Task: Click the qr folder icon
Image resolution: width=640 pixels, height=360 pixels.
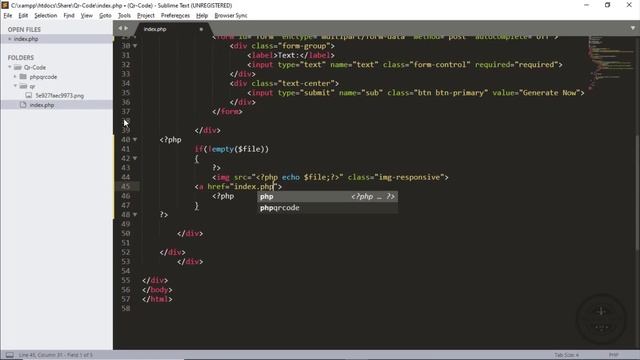Action: tap(23, 86)
